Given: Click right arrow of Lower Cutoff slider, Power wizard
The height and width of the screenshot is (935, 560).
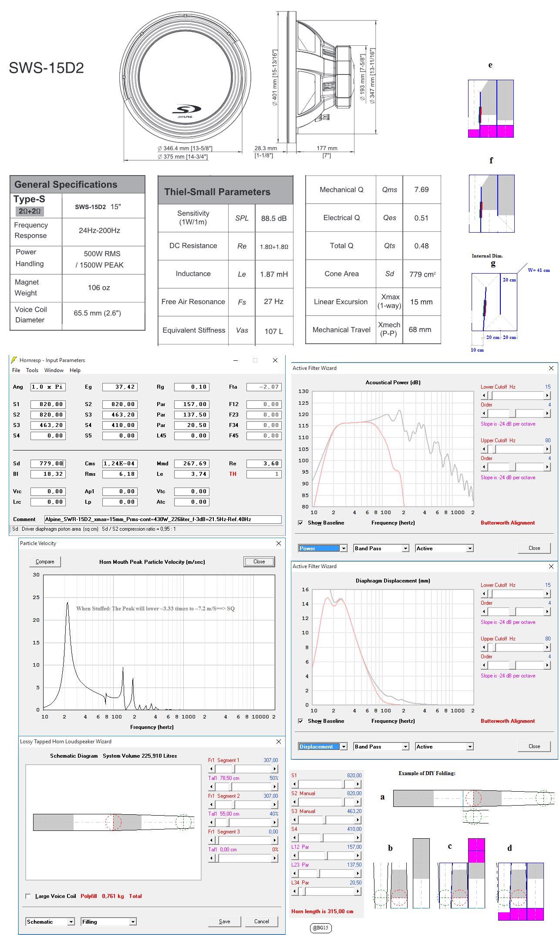Looking at the screenshot, I should (x=547, y=396).
